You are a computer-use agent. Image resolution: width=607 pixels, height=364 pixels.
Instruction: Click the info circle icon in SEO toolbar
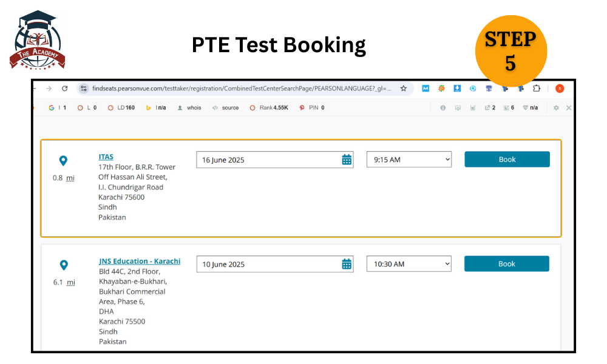[443, 108]
